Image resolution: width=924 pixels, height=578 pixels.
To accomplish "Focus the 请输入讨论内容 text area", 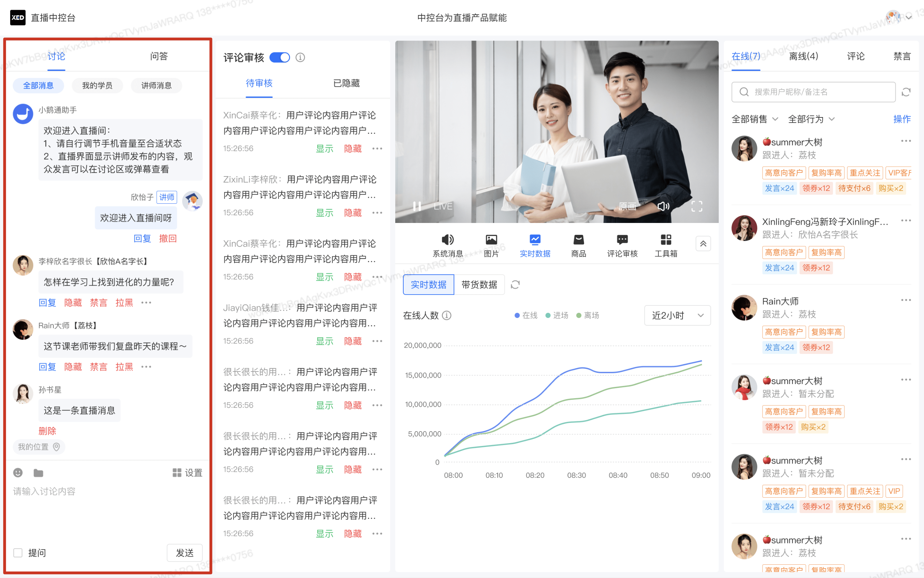I will tap(108, 511).
